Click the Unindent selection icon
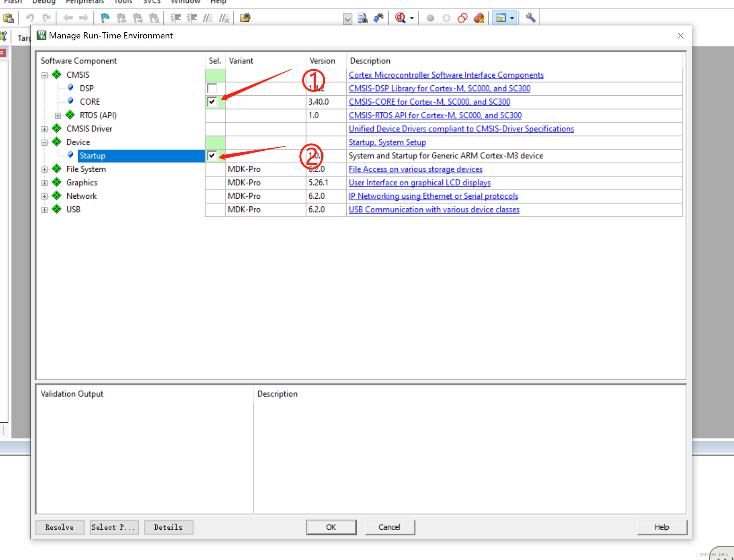 pyautogui.click(x=192, y=18)
